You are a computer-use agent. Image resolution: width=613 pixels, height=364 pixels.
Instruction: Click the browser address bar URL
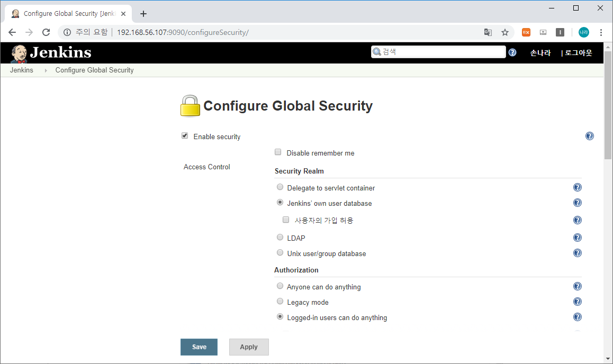183,32
